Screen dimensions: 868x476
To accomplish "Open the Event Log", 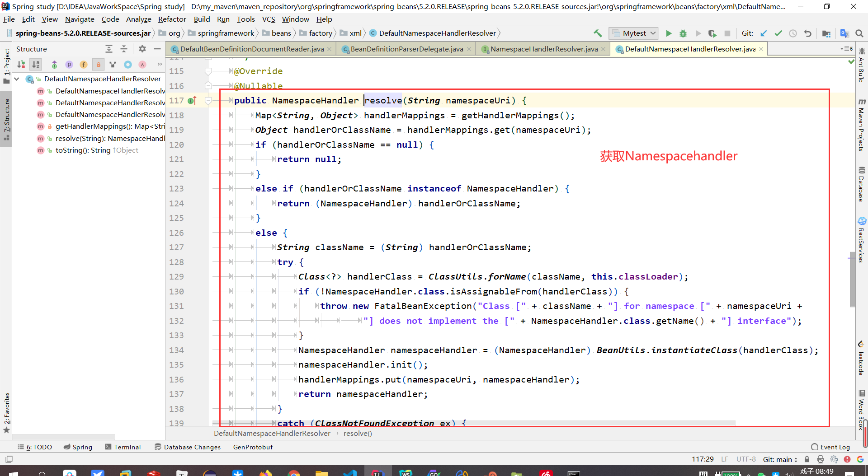I will (x=835, y=447).
